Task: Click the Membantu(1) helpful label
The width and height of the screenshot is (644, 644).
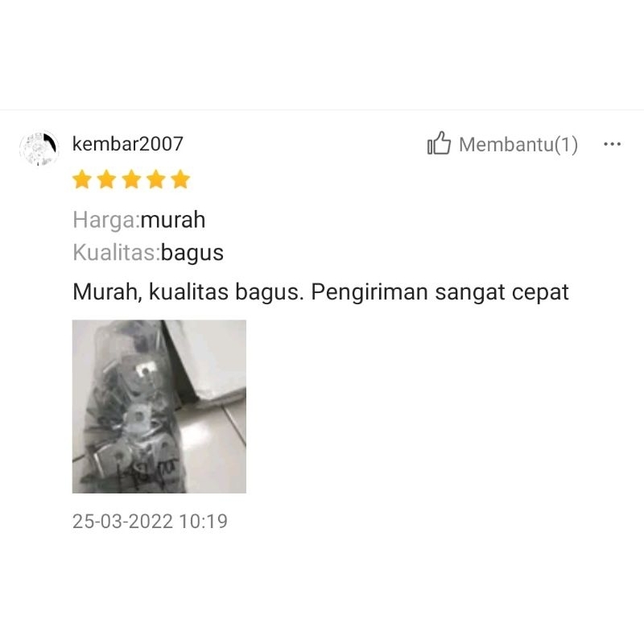Action: pyautogui.click(x=518, y=145)
